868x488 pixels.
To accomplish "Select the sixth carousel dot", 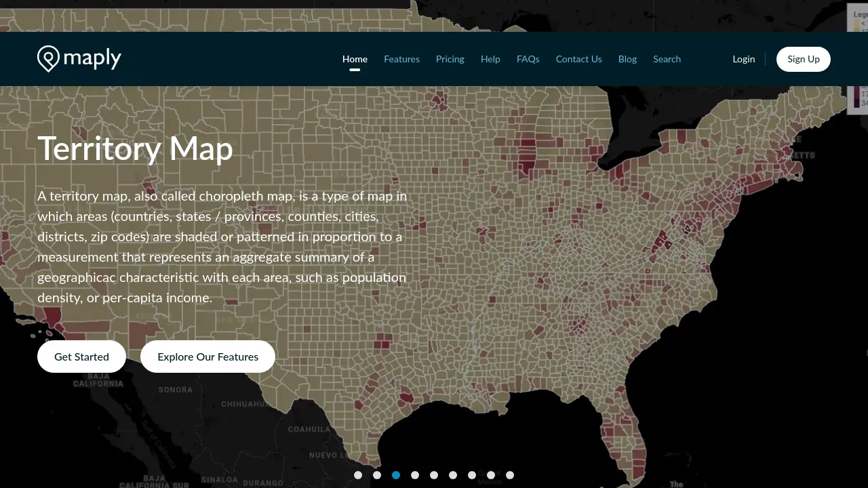I will tap(453, 475).
